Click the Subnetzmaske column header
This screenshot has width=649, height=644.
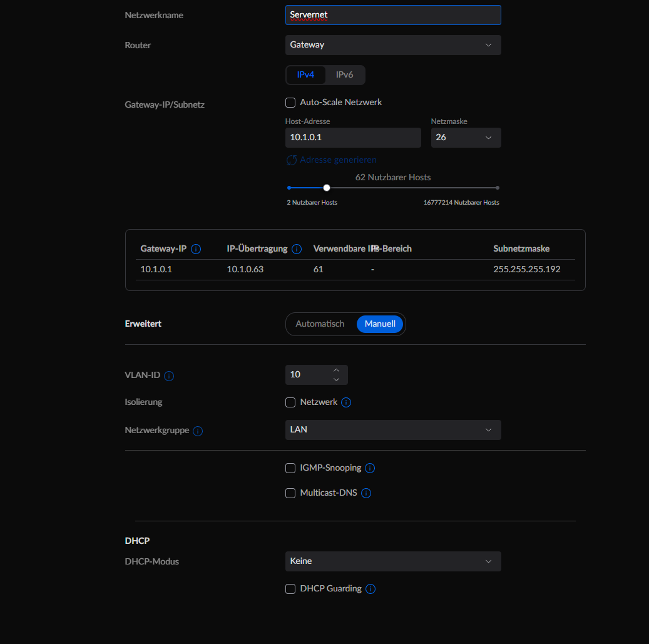click(521, 248)
